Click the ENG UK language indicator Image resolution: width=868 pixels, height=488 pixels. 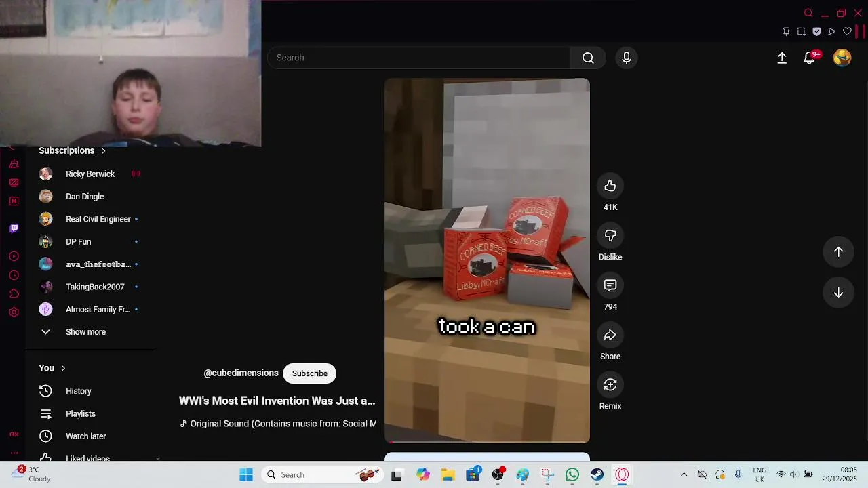[759, 474]
